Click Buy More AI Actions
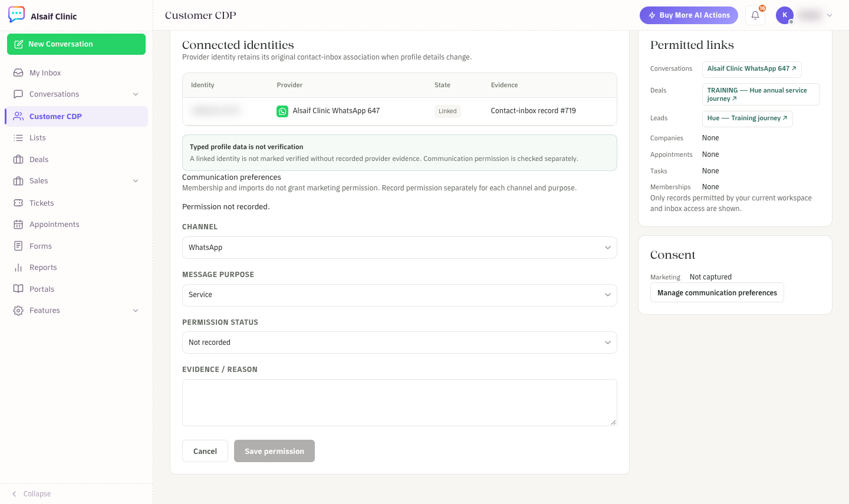The width and height of the screenshot is (849, 504). (689, 15)
